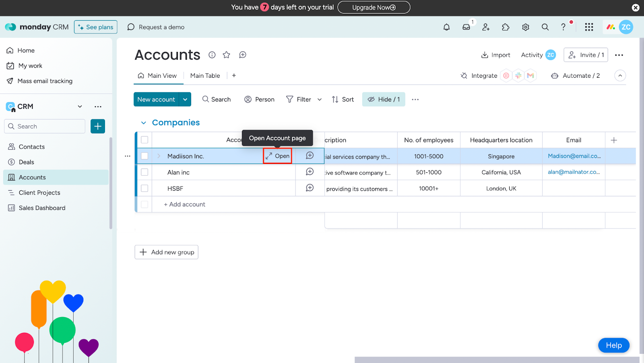This screenshot has height=363, width=644.
Task: Toggle the select-all header checkbox
Action: [x=144, y=140]
